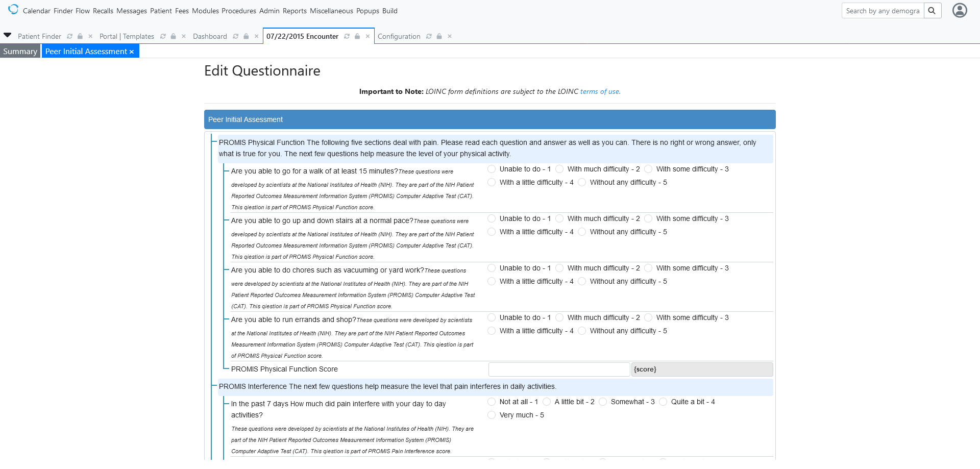Screen dimensions: 980x469
Task: Select "Without any difficulty - 5" for stairs question
Action: (x=582, y=231)
